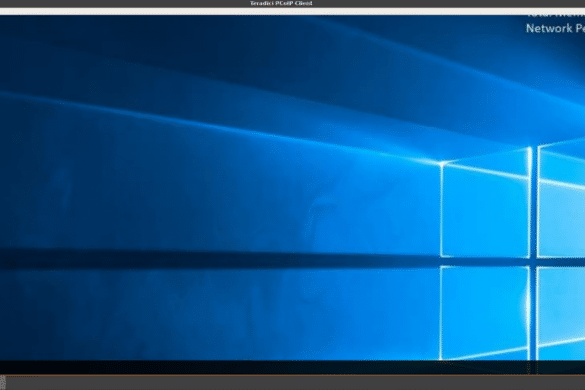Click the light menu strip under the title bar
The image size is (585, 390).
click(x=292, y=11)
